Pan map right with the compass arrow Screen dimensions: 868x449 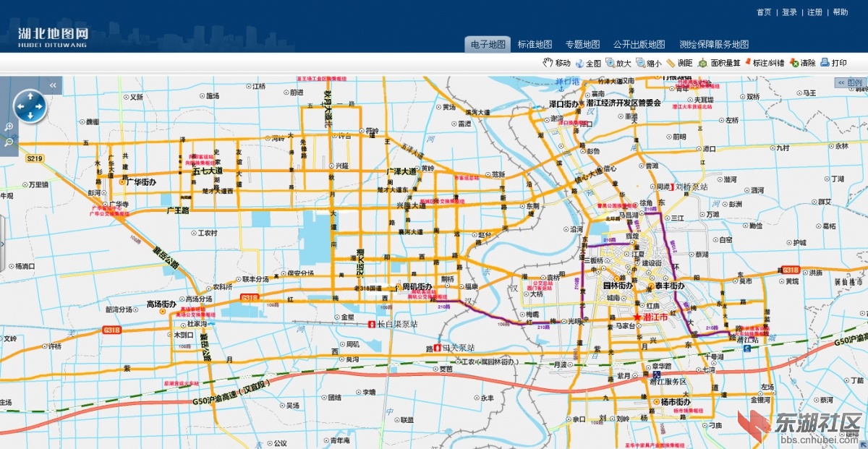pos(40,106)
